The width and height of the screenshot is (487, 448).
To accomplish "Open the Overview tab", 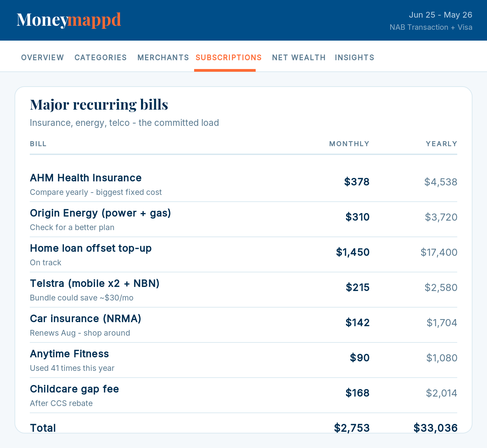I will [42, 58].
